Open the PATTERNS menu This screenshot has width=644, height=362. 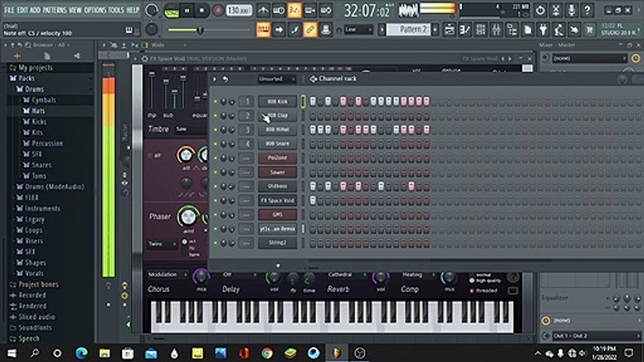point(54,10)
